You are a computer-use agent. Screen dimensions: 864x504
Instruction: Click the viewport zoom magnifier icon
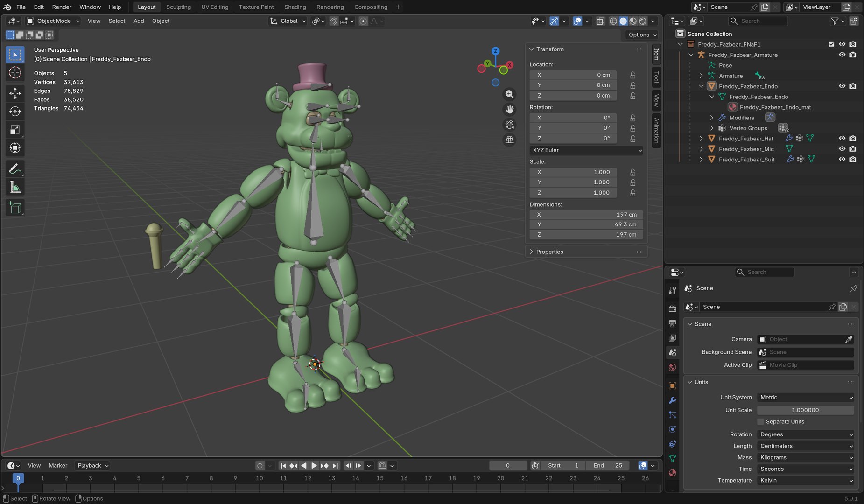point(509,94)
